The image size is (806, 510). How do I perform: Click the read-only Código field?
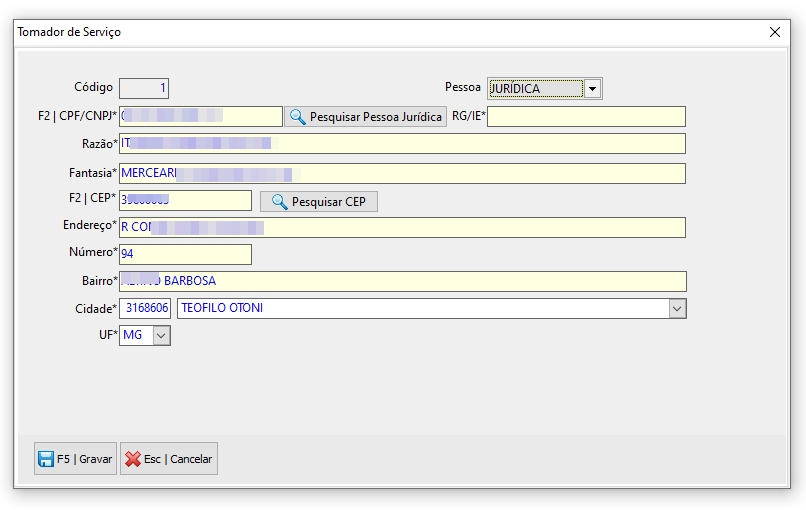point(144,88)
